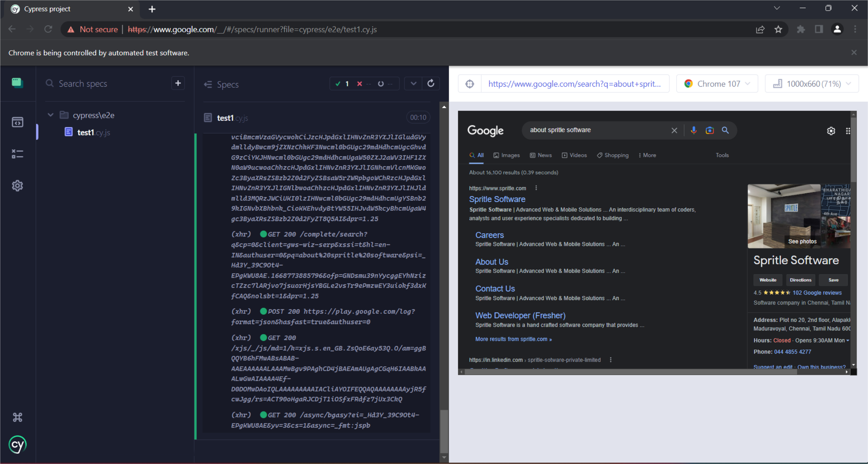Open the Sprintle Software 'About Us' link
Viewport: 868px width, 464px height.
(492, 262)
